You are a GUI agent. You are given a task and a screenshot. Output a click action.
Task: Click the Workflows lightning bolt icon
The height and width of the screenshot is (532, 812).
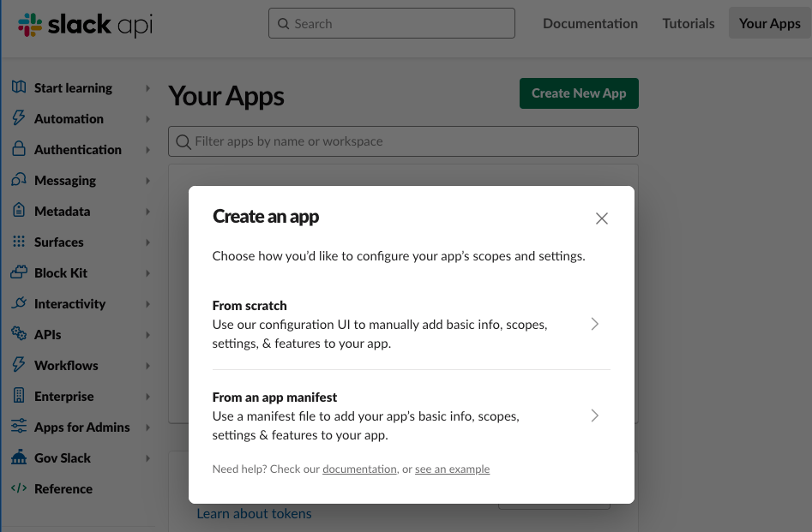[19, 364]
